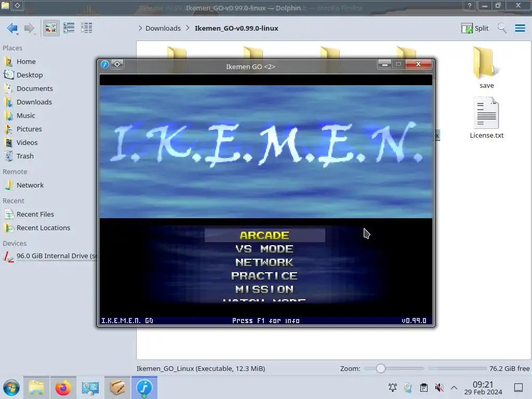The image size is (532, 399).
Task: Click show desktop button in tray
Action: click(518, 388)
